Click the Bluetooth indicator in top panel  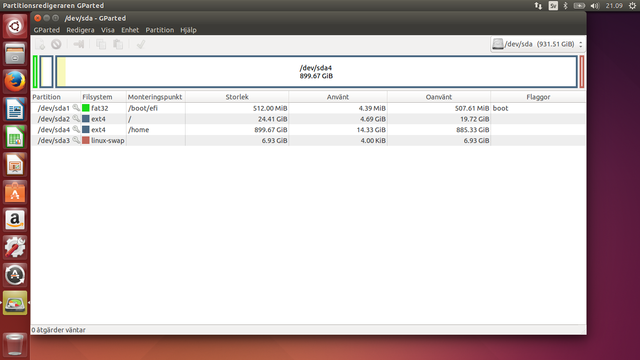tap(565, 6)
